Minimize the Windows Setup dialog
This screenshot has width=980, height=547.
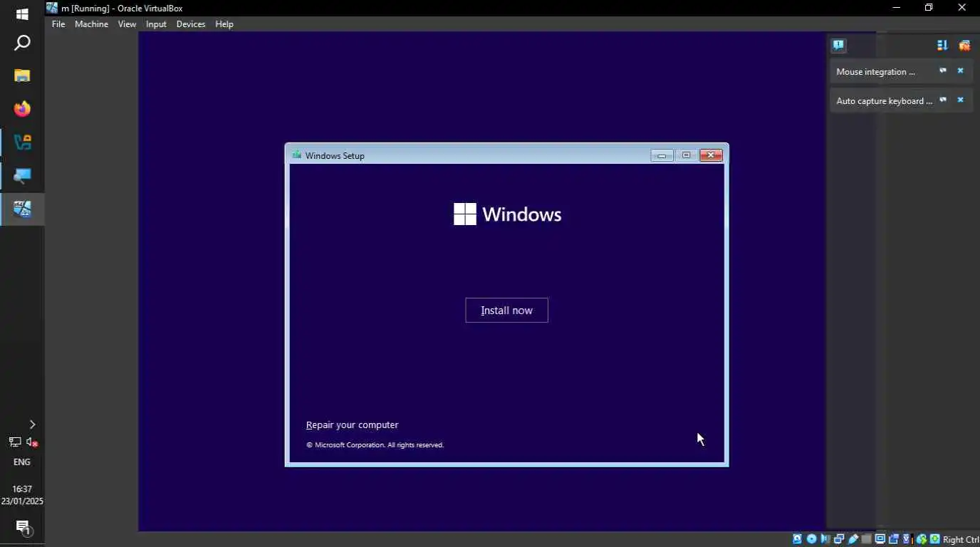[x=662, y=155]
